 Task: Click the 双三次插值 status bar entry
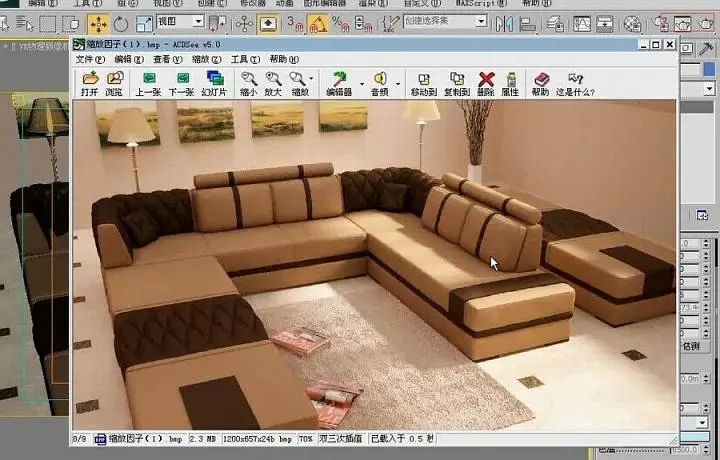341,439
